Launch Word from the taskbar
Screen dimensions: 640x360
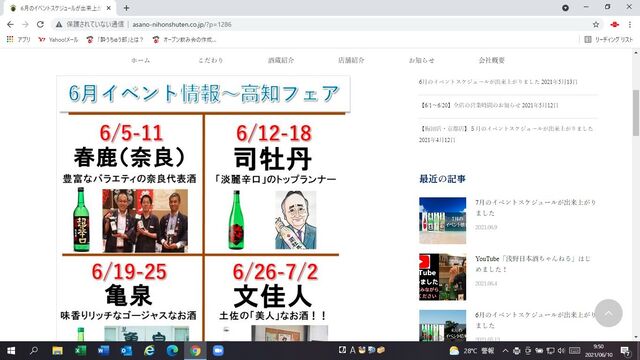pos(103,351)
